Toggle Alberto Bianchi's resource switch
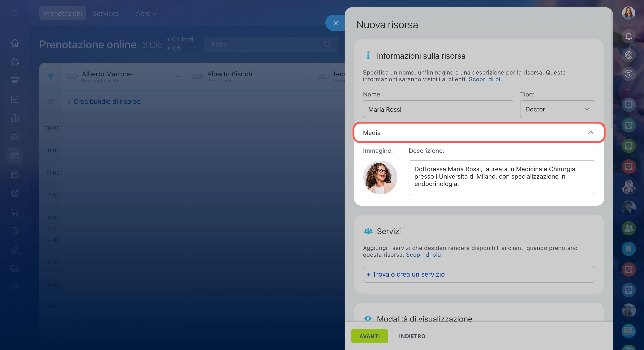644x350 pixels. pyautogui.click(x=197, y=76)
